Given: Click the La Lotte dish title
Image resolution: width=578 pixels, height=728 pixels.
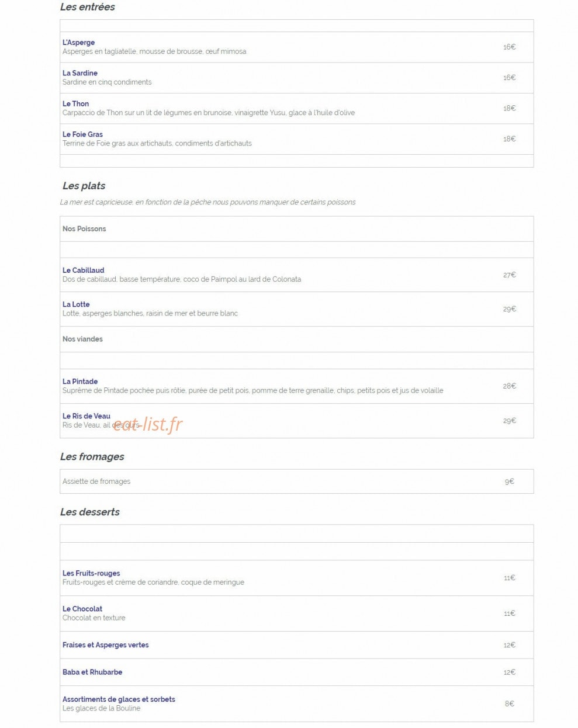Looking at the screenshot, I should coord(76,304).
